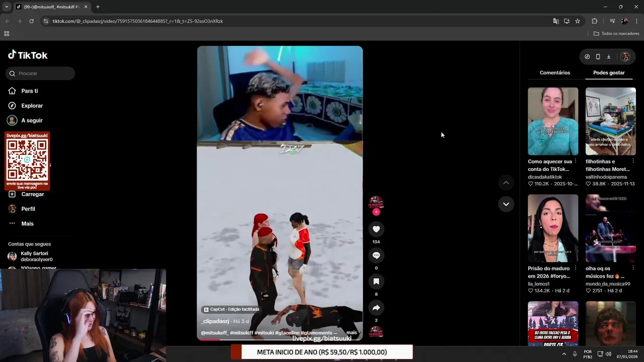644x362 pixels.
Task: Switch to the Podes gostar tab
Action: coord(609,73)
